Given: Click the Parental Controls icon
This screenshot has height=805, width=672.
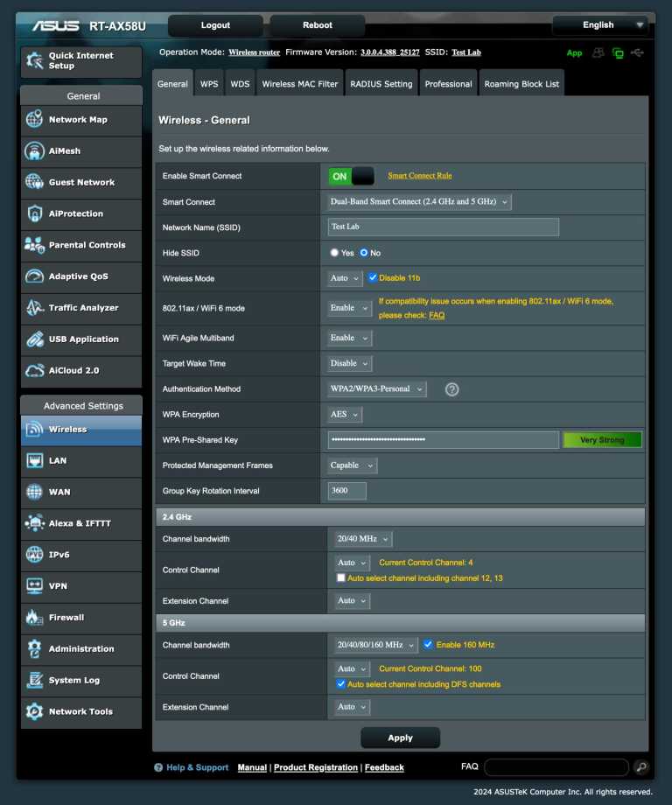Looking at the screenshot, I should click(35, 245).
